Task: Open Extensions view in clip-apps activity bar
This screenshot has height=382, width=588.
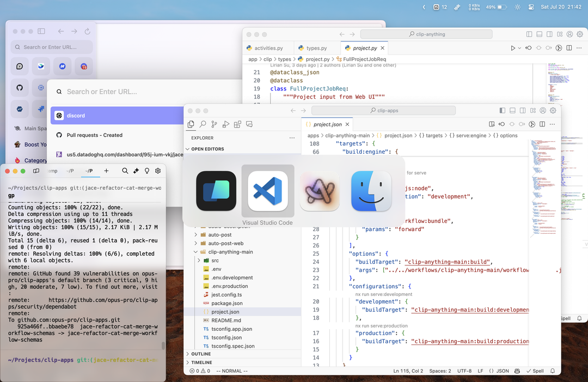Action: tap(237, 124)
